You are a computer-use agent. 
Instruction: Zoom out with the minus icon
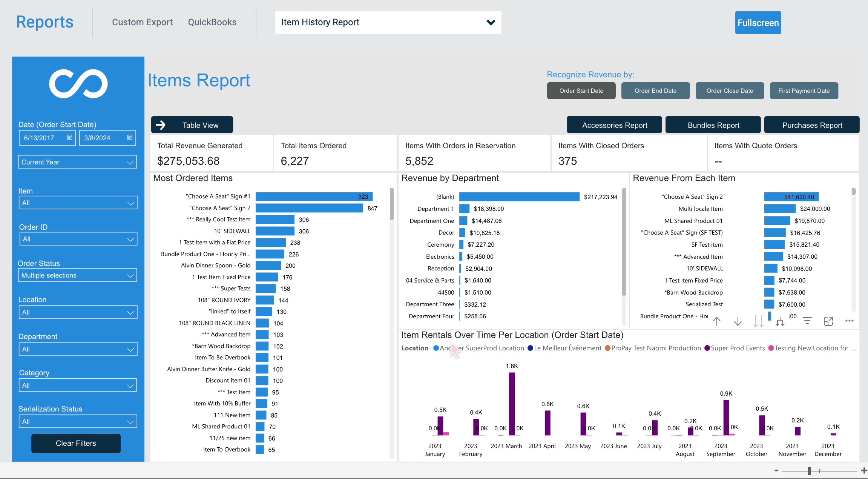(776, 470)
